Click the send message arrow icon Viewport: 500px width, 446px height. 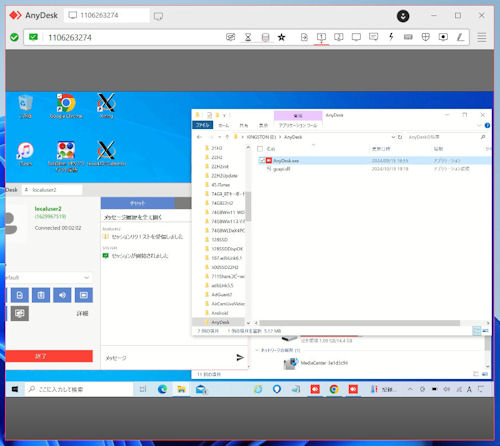coord(240,358)
